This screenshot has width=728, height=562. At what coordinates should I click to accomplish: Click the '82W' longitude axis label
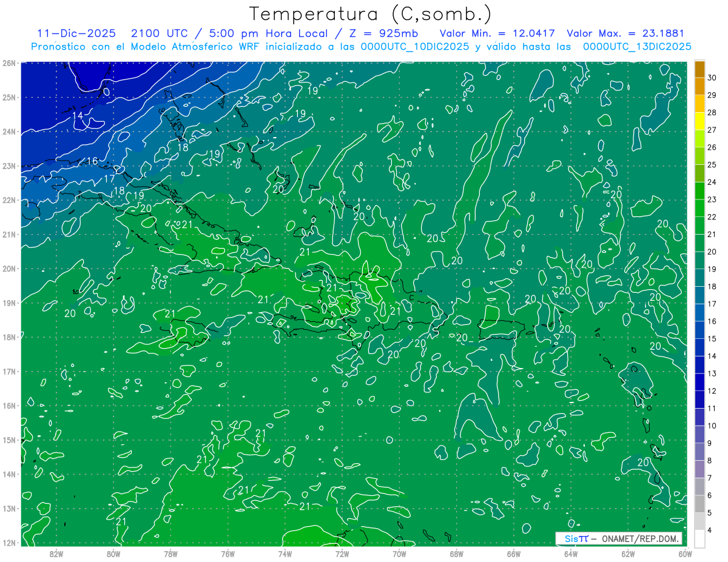tap(56, 553)
